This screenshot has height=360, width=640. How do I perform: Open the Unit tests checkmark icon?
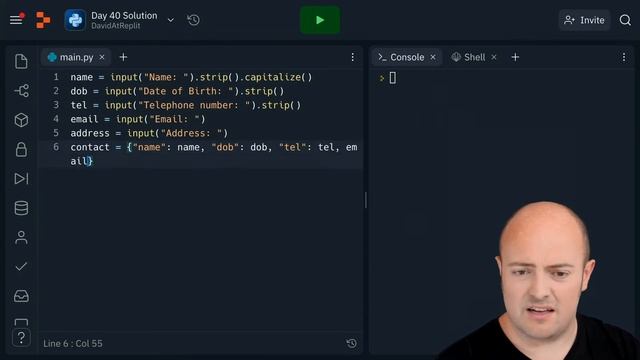21,267
